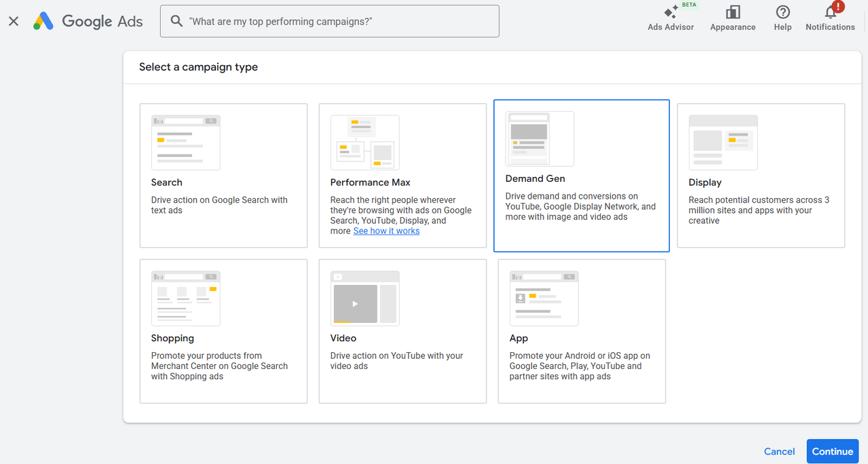Image resolution: width=868 pixels, height=464 pixels.
Task: Choose the Search campaign title
Action: [167, 182]
